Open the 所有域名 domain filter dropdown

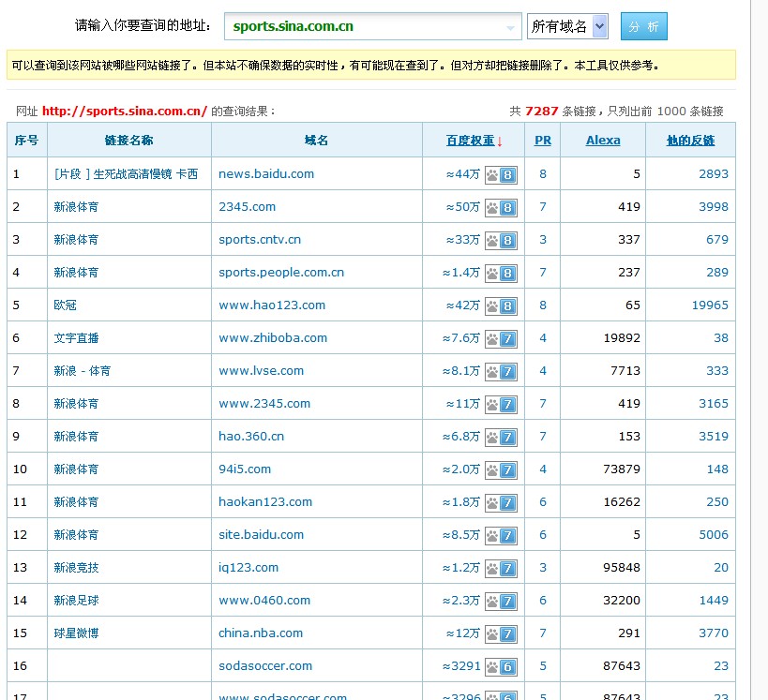567,26
